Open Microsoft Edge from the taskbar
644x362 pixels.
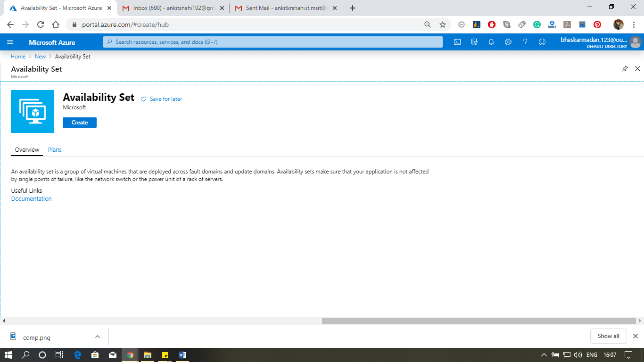click(x=78, y=355)
